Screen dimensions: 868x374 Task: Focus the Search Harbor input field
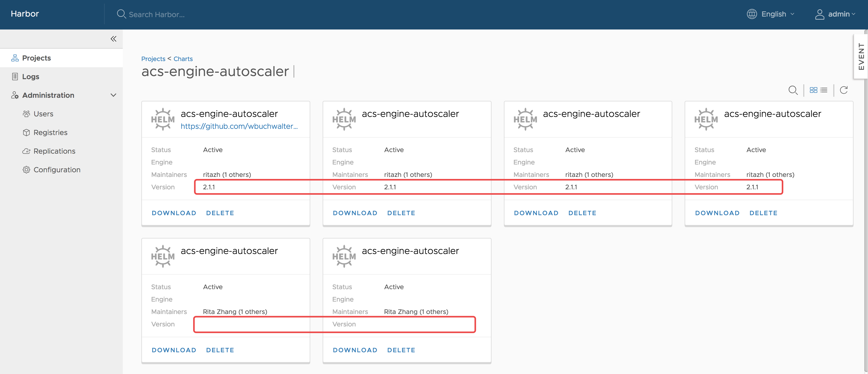click(157, 14)
